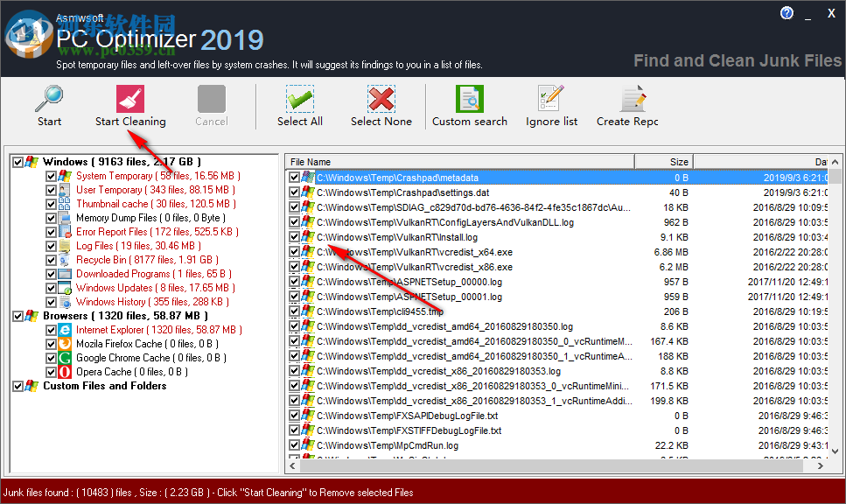Click the Start magnifier icon to scan
The height and width of the screenshot is (504, 846).
pyautogui.click(x=48, y=99)
